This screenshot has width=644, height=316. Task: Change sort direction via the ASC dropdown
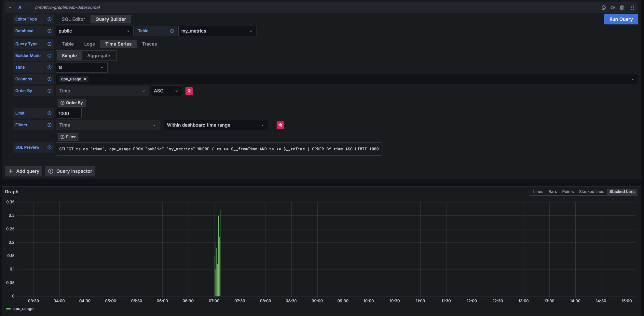click(166, 91)
